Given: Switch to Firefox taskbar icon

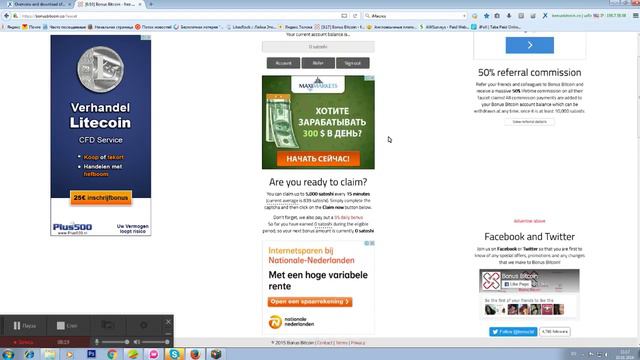Looking at the screenshot, I should point(195,354).
